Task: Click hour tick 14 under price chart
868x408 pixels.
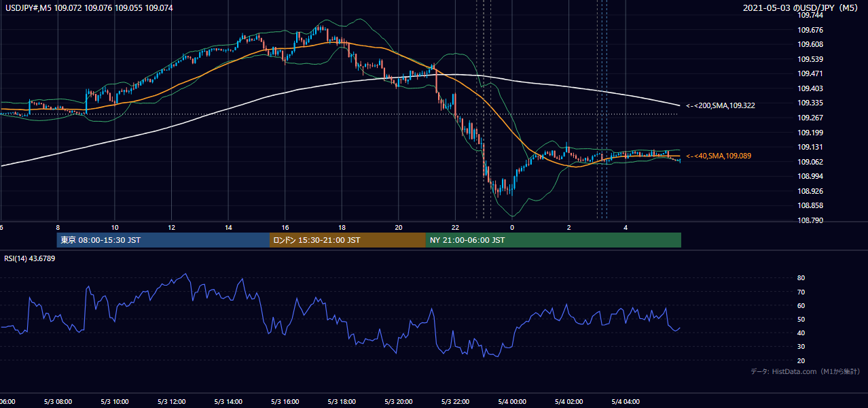Action: [228, 228]
